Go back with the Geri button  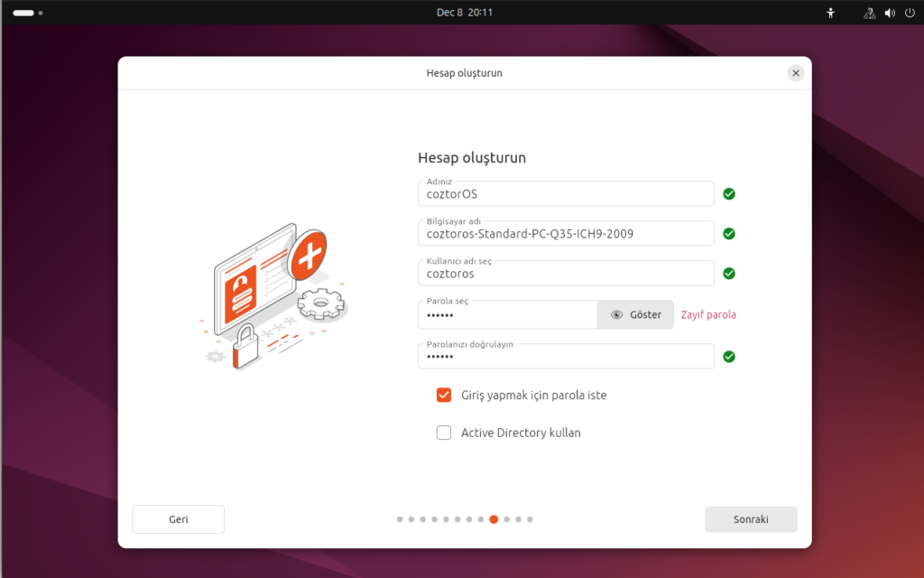tap(178, 519)
